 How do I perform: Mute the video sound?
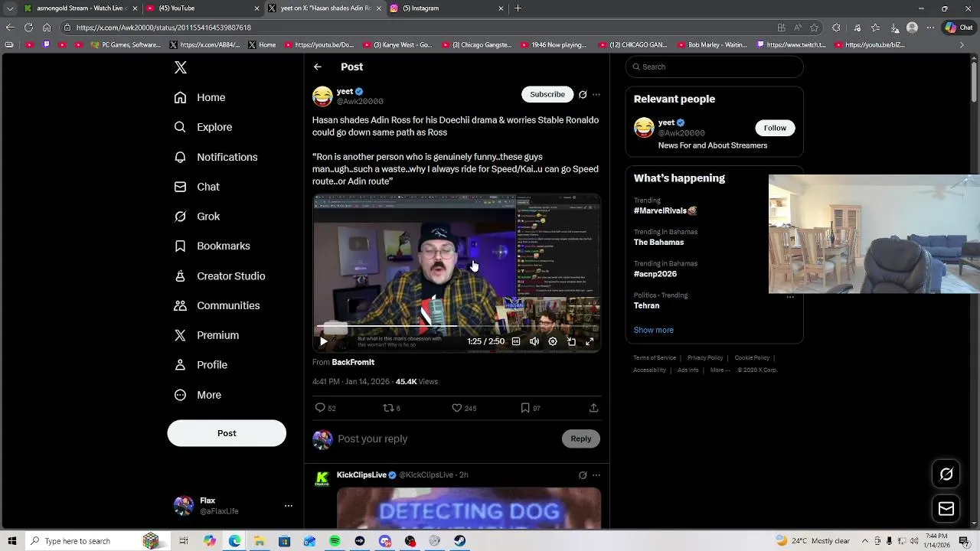pyautogui.click(x=534, y=341)
